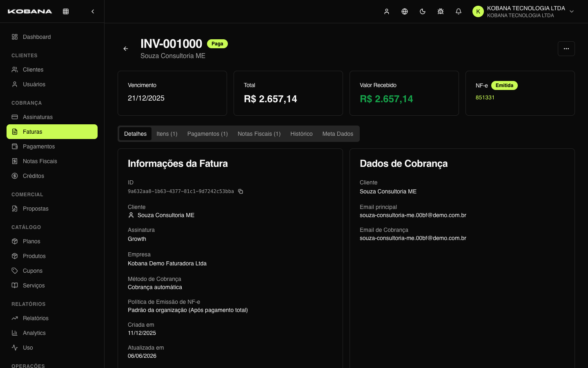Click the Atualizada em date 06/06/2026
The width and height of the screenshot is (588, 368).
(142, 356)
